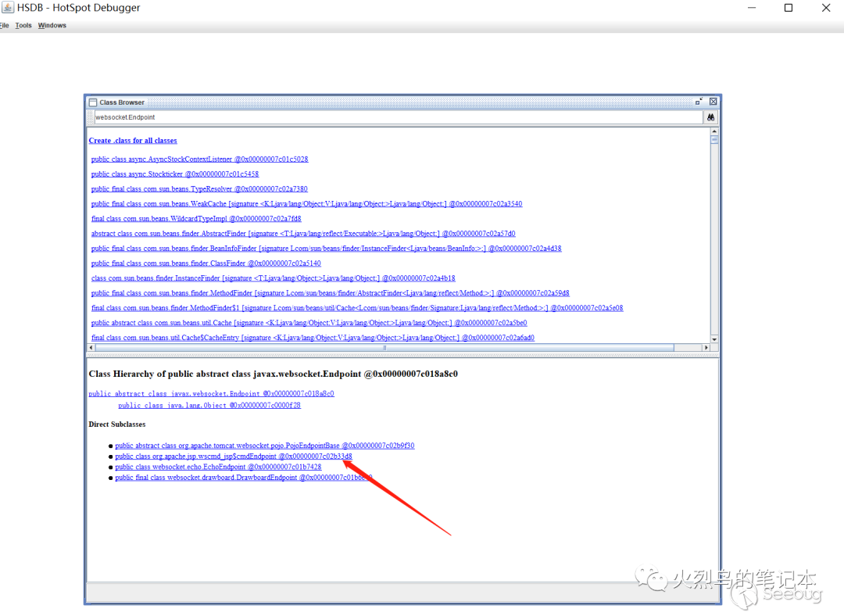Open the File menu
The image size is (844, 616).
tap(5, 25)
